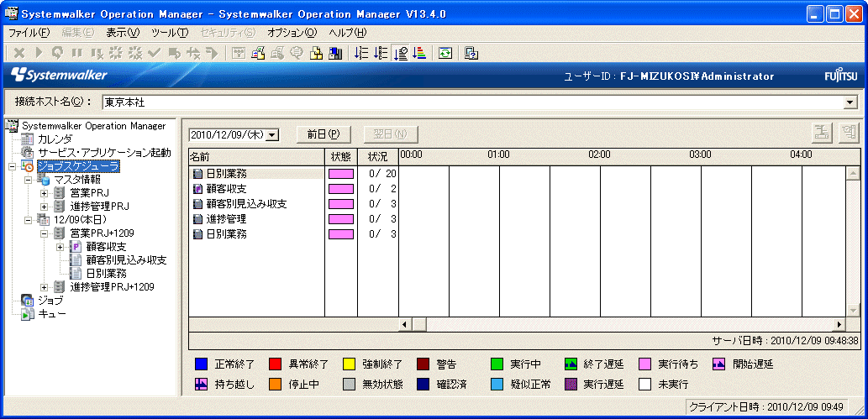Viewport: 868px width, 419px height.
Task: Click the 翌日(N) button
Action: (x=390, y=134)
